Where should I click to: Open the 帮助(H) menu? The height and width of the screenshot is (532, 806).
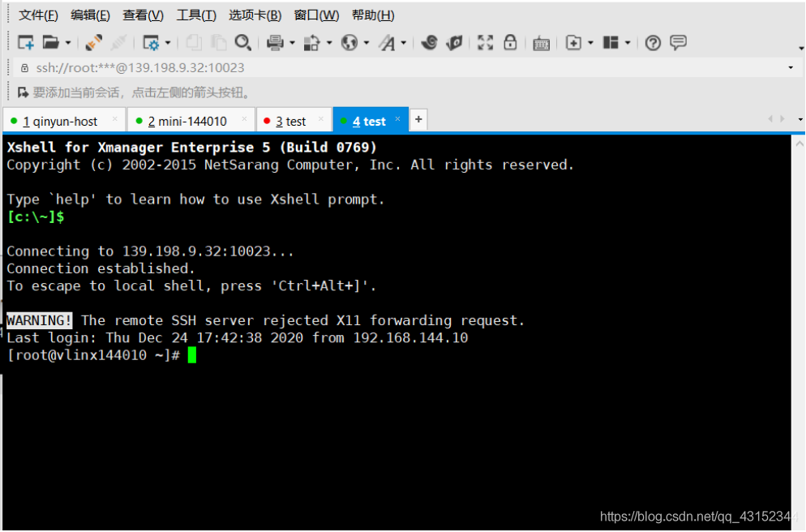[373, 15]
